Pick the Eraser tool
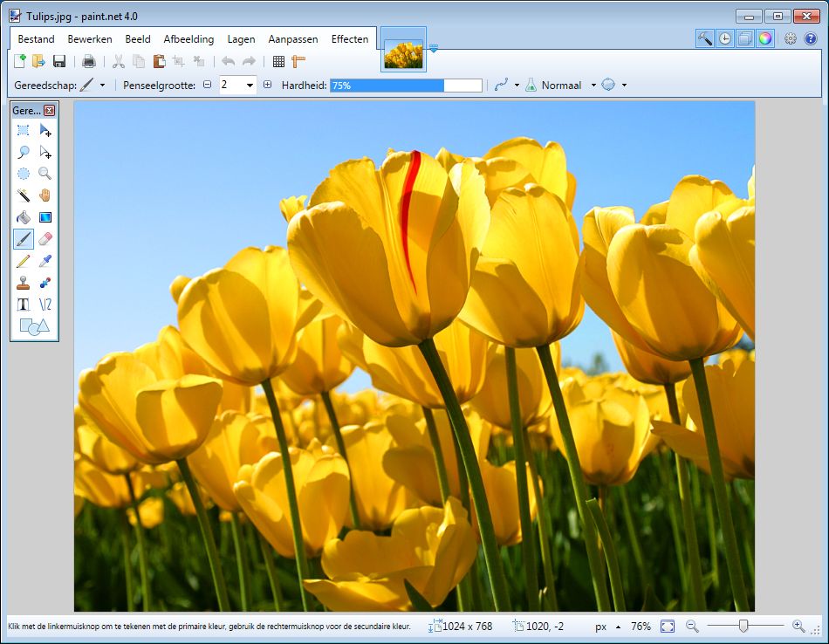This screenshot has height=644, width=829. tap(45, 239)
